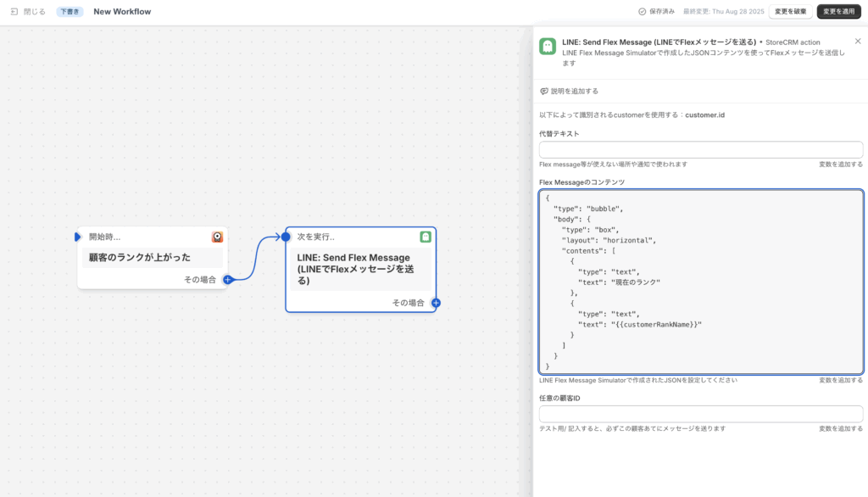Add a description via 説明を追加する
This screenshot has width=868, height=497.
point(575,92)
